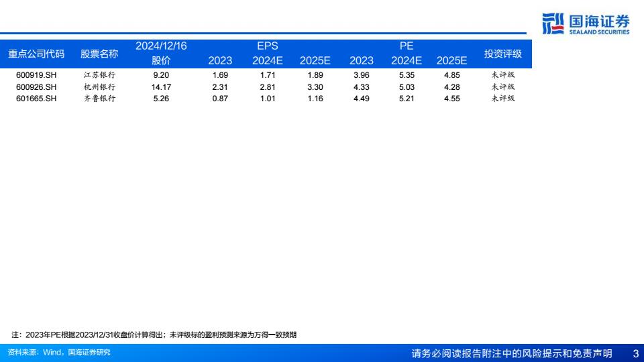Click the EPS value 3.30
Image resolution: width=644 pixels, height=362 pixels.
(x=315, y=87)
